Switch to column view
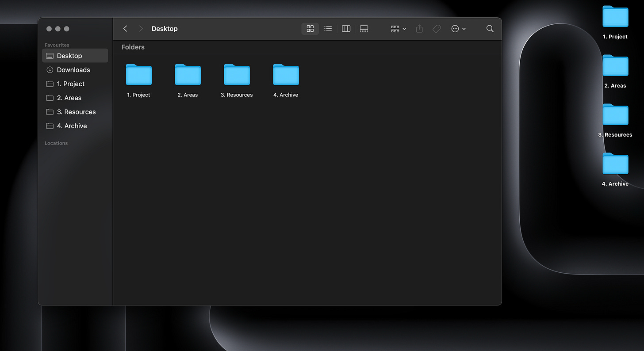The height and width of the screenshot is (351, 644). point(346,29)
